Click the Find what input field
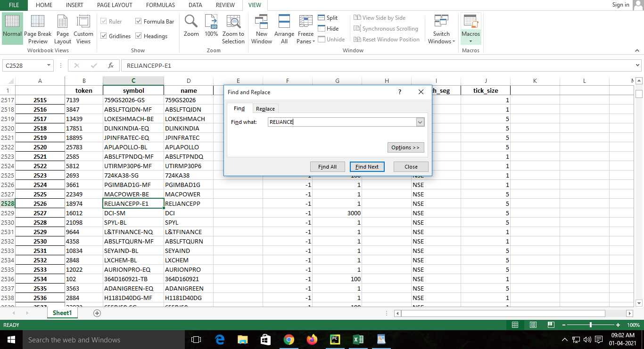644x349 pixels. click(342, 122)
